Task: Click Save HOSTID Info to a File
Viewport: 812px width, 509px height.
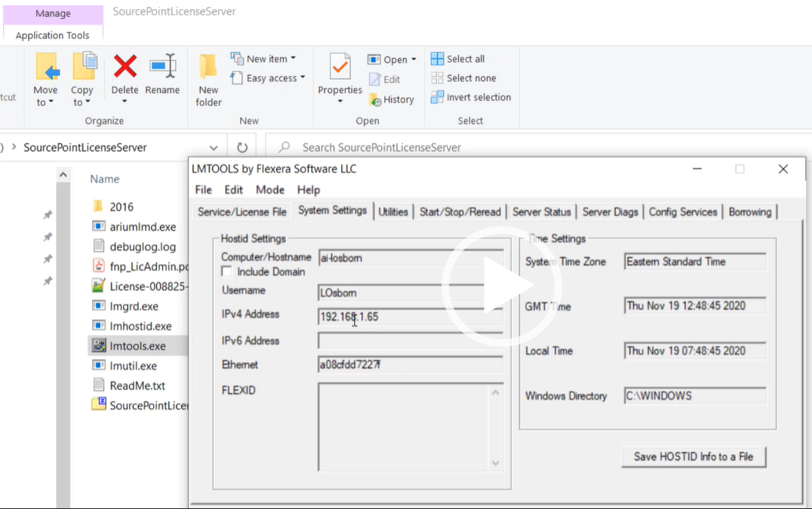Action: coord(694,457)
